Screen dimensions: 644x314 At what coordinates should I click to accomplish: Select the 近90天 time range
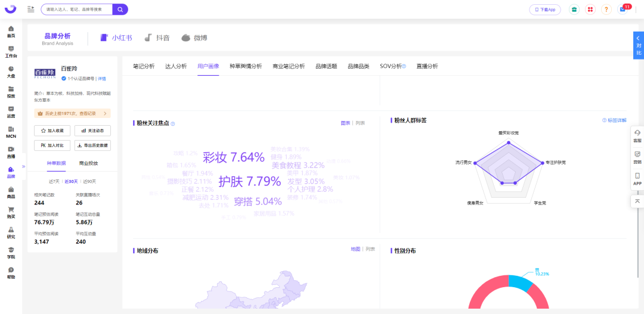(x=89, y=181)
